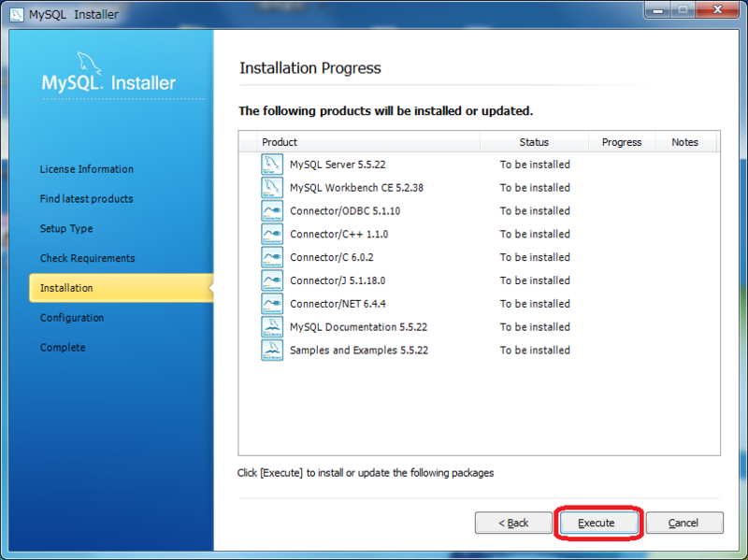Screen dimensions: 748x560
Task: Open the Check Requirements step
Action: [x=87, y=258]
